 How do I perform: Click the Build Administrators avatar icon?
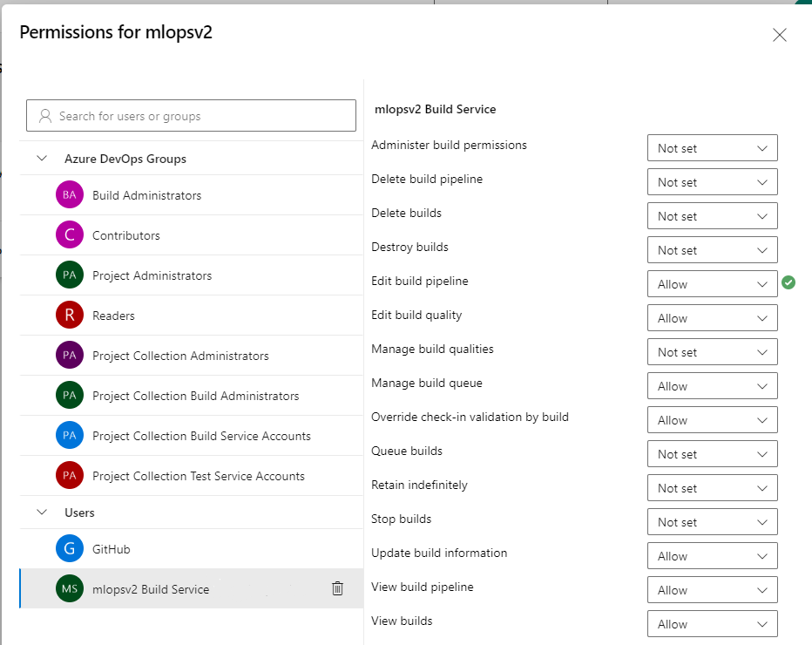[70, 195]
